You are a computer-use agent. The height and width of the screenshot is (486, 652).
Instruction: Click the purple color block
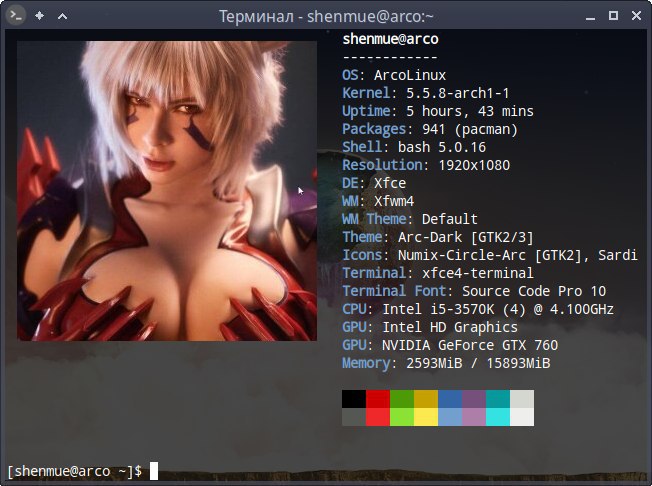click(x=474, y=399)
